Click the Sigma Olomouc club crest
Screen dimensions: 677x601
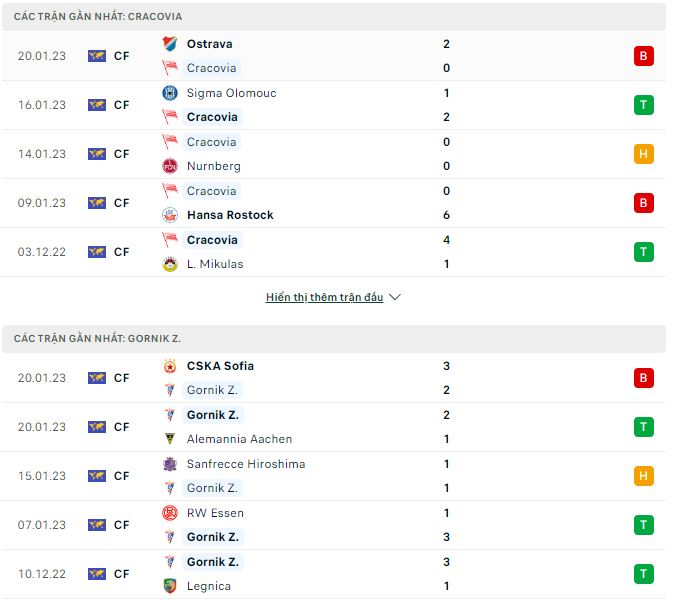click(170, 93)
